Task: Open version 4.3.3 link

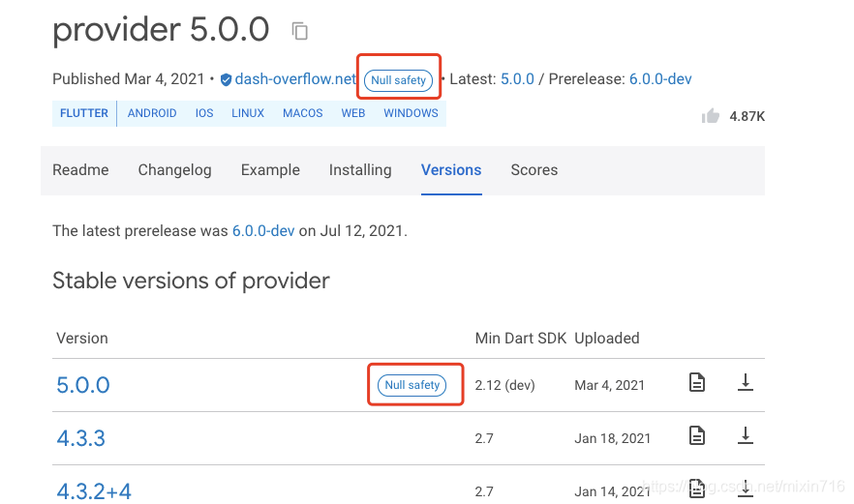Action: [80, 438]
